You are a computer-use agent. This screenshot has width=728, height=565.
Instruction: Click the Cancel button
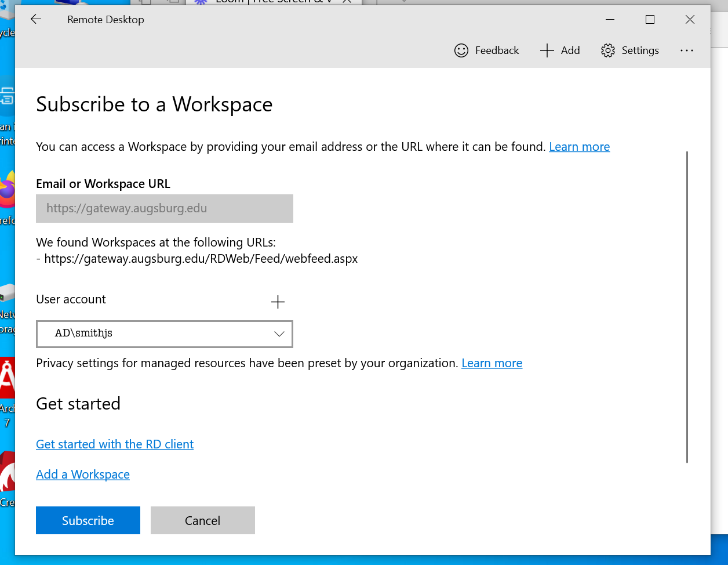click(x=203, y=520)
